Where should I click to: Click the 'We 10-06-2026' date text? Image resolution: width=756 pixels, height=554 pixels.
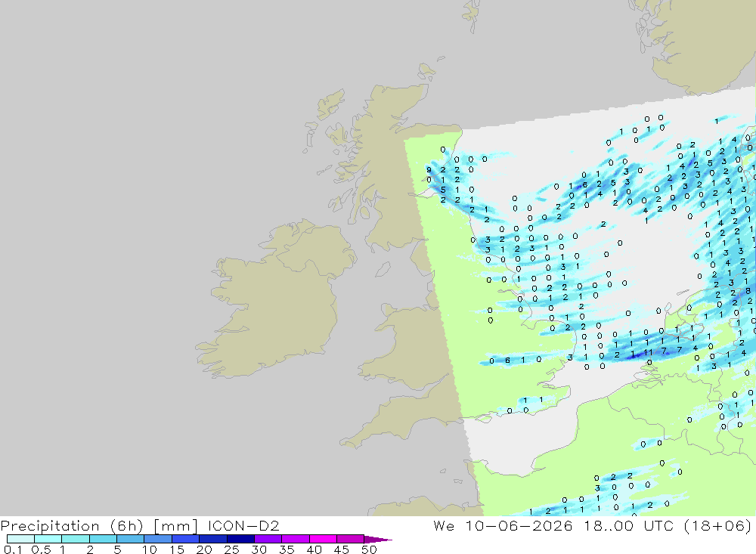[503, 526]
